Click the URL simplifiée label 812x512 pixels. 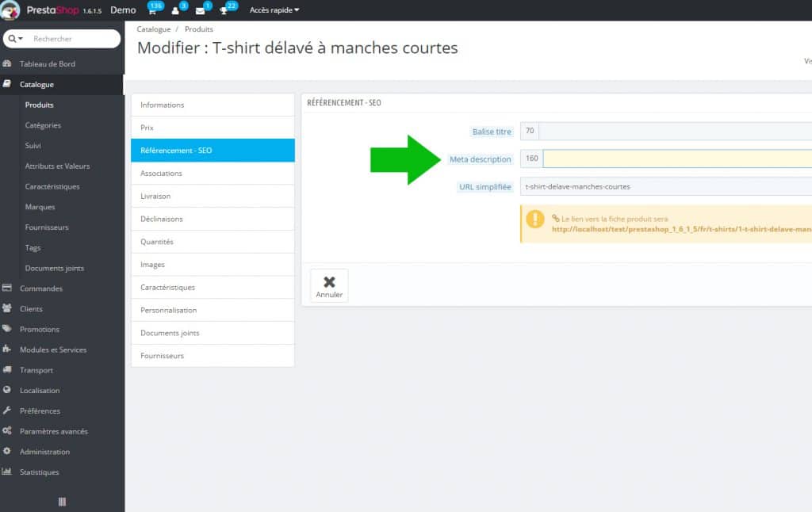[x=485, y=187]
